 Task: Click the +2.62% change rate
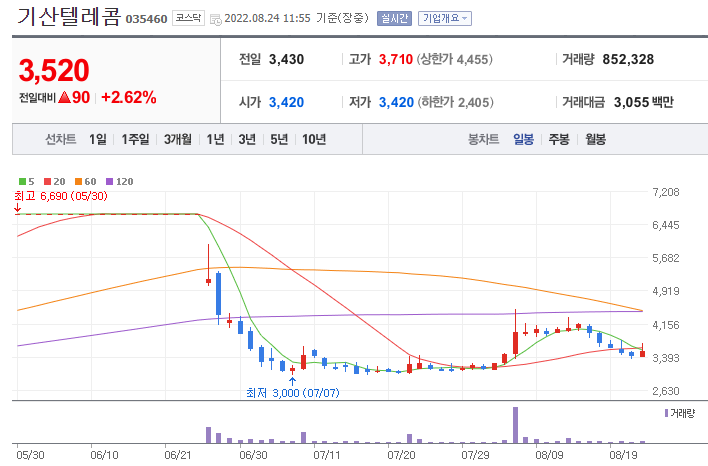(129, 97)
